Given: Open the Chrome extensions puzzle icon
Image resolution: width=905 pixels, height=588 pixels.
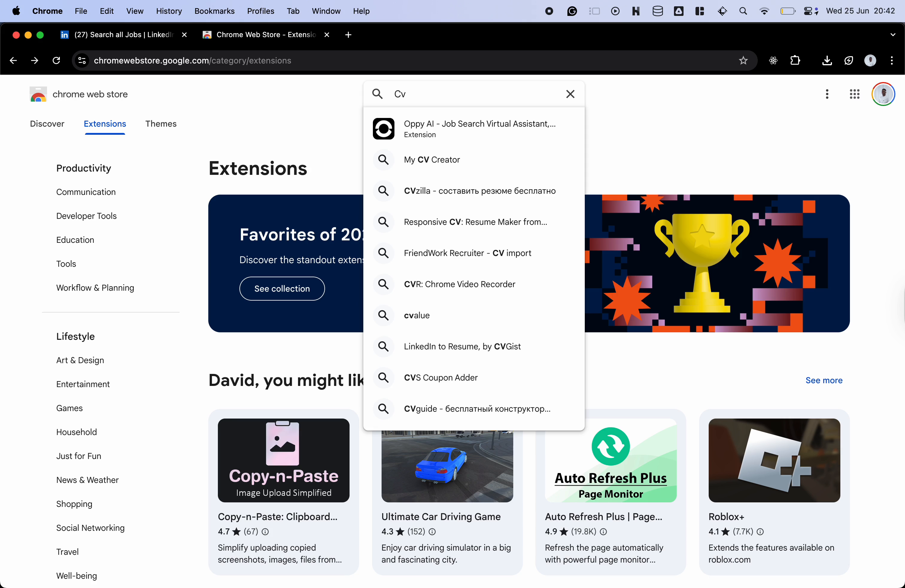Looking at the screenshot, I should (795, 60).
